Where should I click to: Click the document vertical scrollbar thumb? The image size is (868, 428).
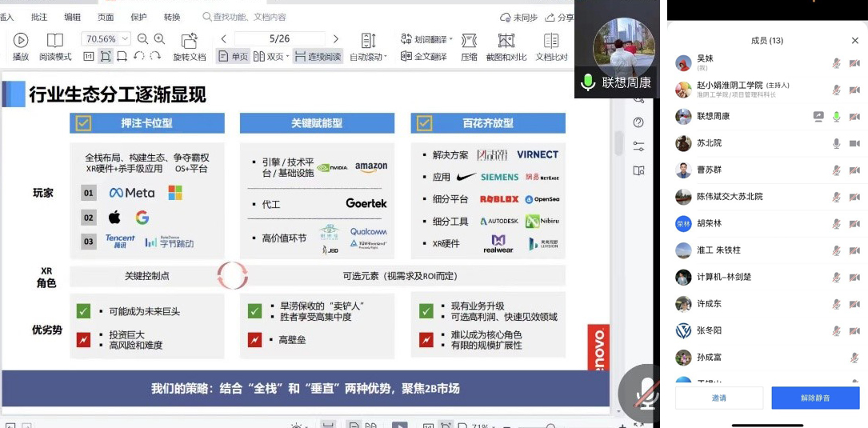point(618,143)
